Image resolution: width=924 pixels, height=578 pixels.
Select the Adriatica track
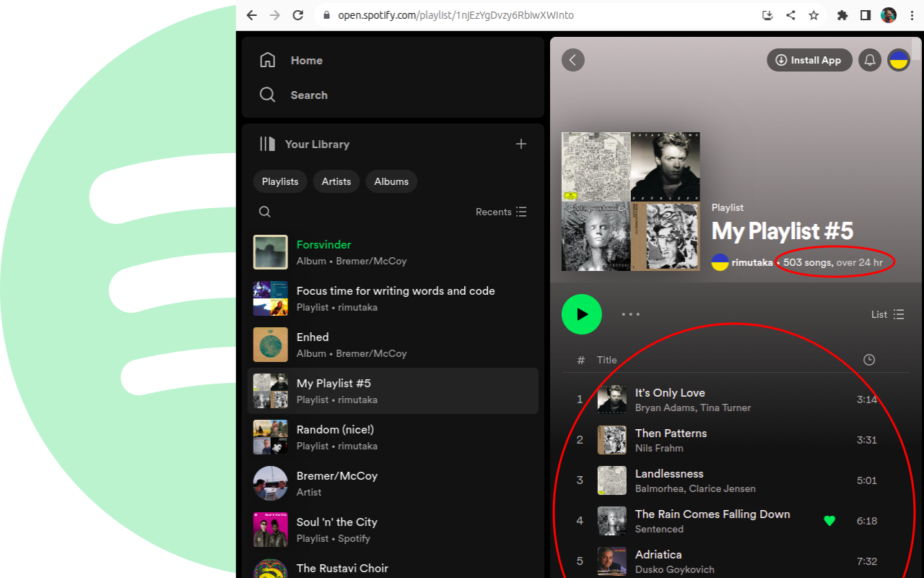point(736,560)
